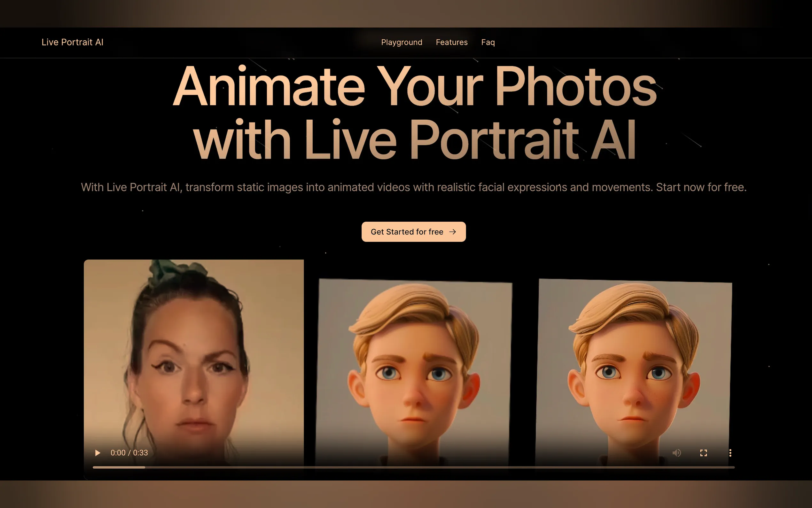Enter fullscreen mode on the video
Viewport: 812px width, 508px height.
[x=704, y=453]
